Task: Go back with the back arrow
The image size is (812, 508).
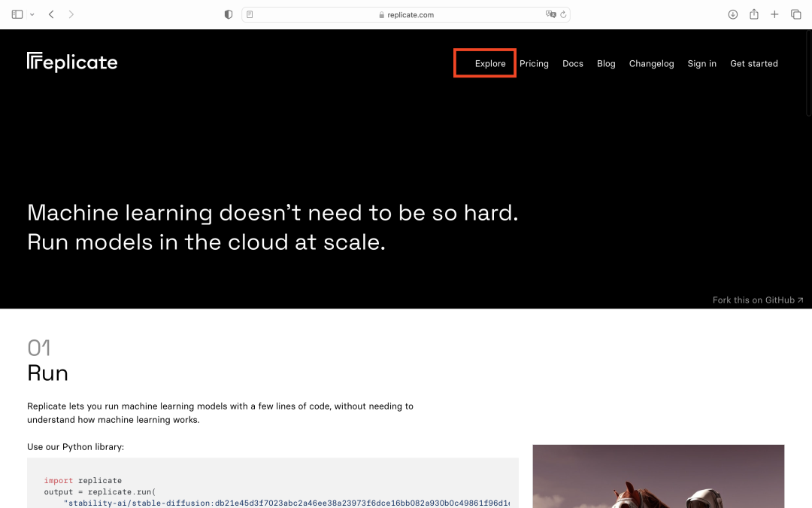Action: [51, 14]
